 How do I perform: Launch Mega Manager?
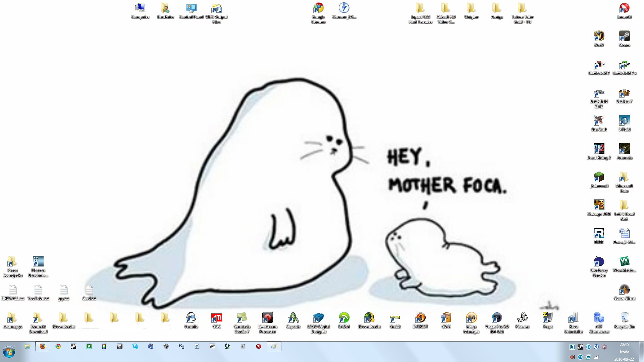(x=472, y=323)
